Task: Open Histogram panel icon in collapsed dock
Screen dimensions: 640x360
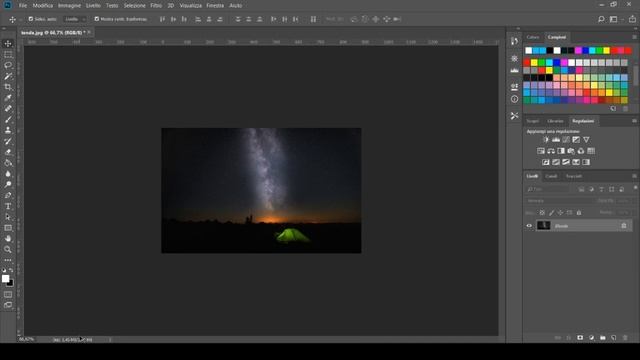Action: (x=514, y=71)
